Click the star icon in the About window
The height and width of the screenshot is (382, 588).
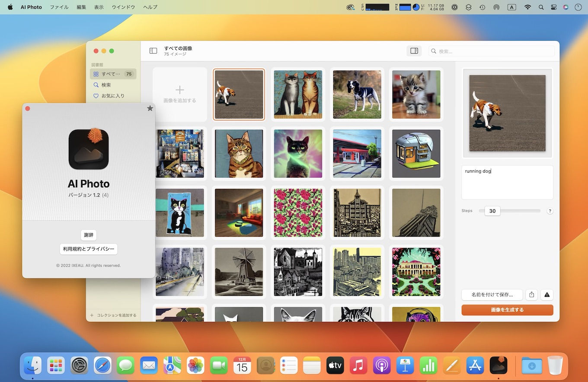pyautogui.click(x=150, y=108)
